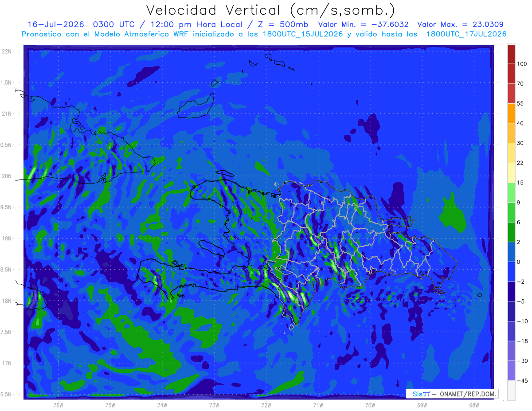The height and width of the screenshot is (411, 532).
Task: Click the "70" colorbar label
Action: point(520,83)
